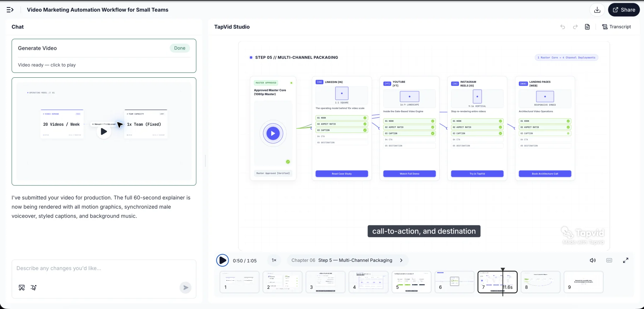The image size is (644, 309).
Task: Click the YouTube '01 HOOK' row
Action: tap(409, 121)
